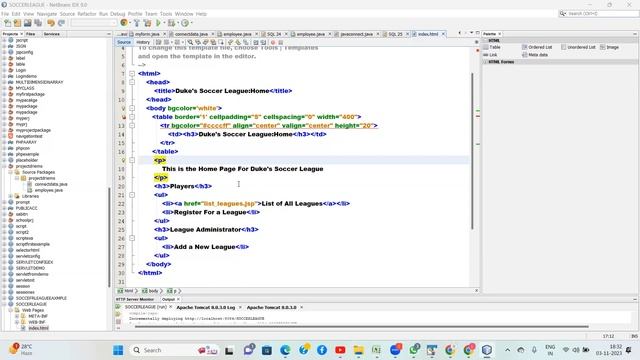Collapse the ul fold on line 26
Image resolution: width=640 pixels, height=360 pixels.
tap(132, 238)
